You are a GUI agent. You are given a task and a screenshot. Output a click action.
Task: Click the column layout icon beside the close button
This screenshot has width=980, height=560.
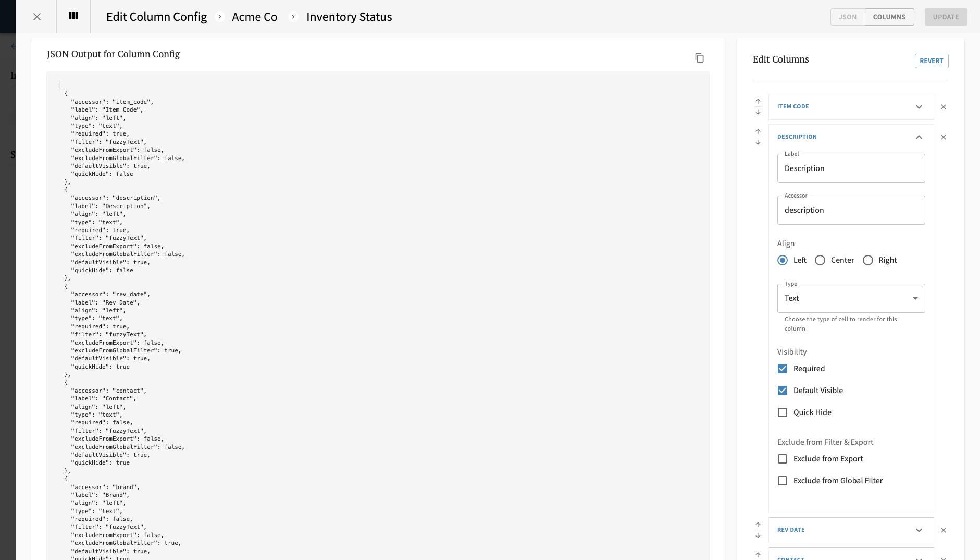point(72,16)
